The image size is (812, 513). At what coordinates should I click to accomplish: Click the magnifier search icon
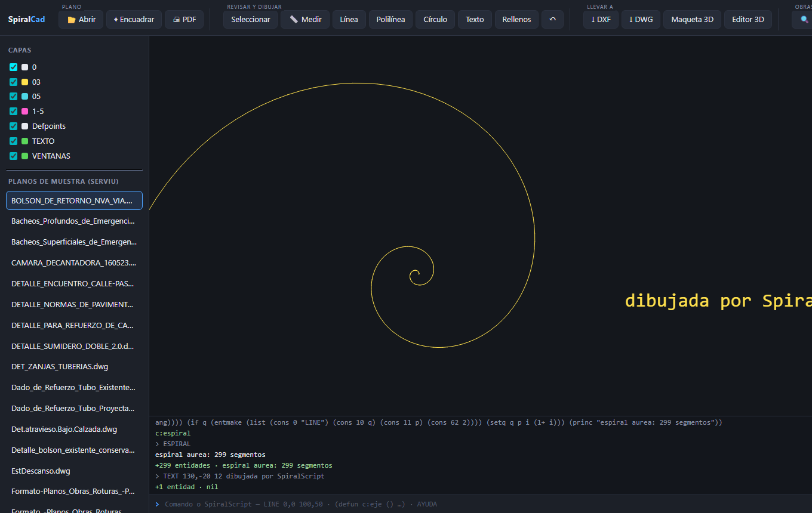pos(804,20)
